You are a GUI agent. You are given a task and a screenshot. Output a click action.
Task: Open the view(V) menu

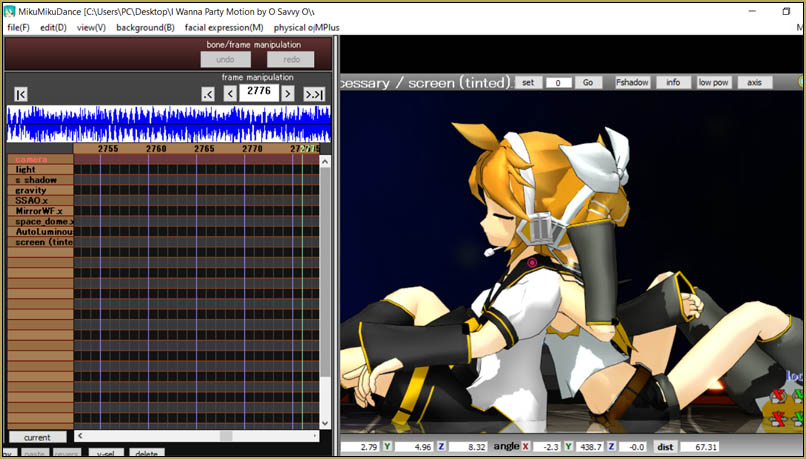(91, 28)
